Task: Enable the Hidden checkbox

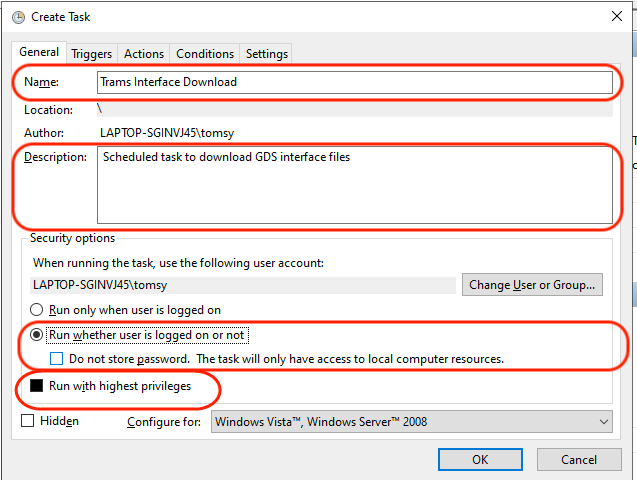Action: [28, 421]
